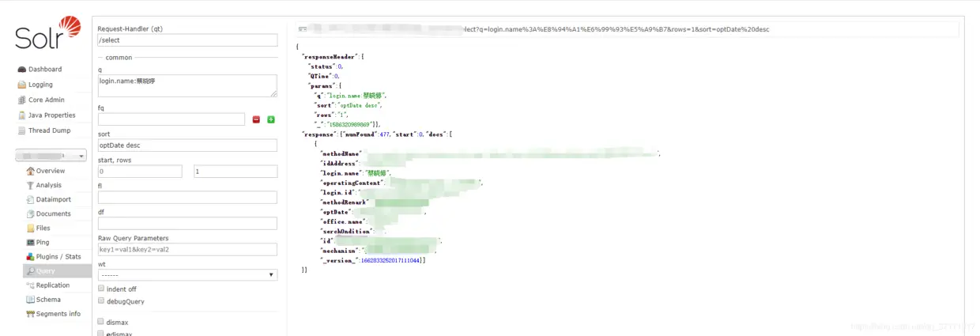The width and height of the screenshot is (980, 336).
Task: Focus the fq filter query field
Action: click(x=171, y=119)
